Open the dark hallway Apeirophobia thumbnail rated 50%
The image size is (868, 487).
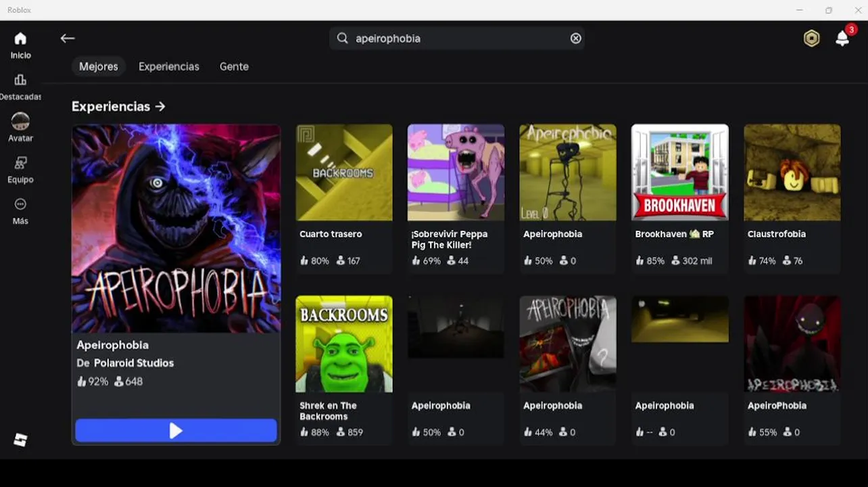pyautogui.click(x=456, y=327)
